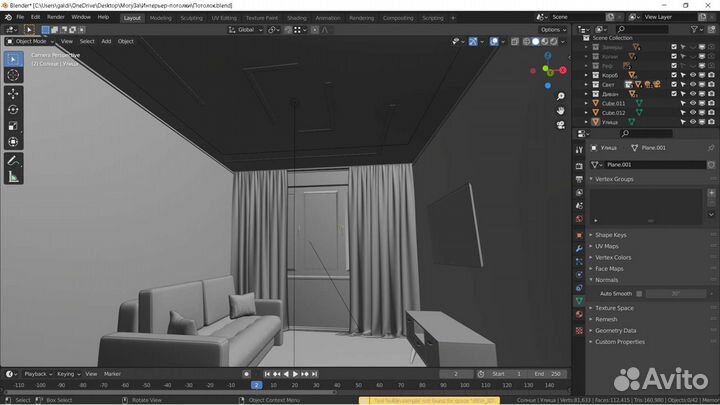Image resolution: width=720 pixels, height=405 pixels.
Task: Expand the UV Maps panel
Action: 607,246
